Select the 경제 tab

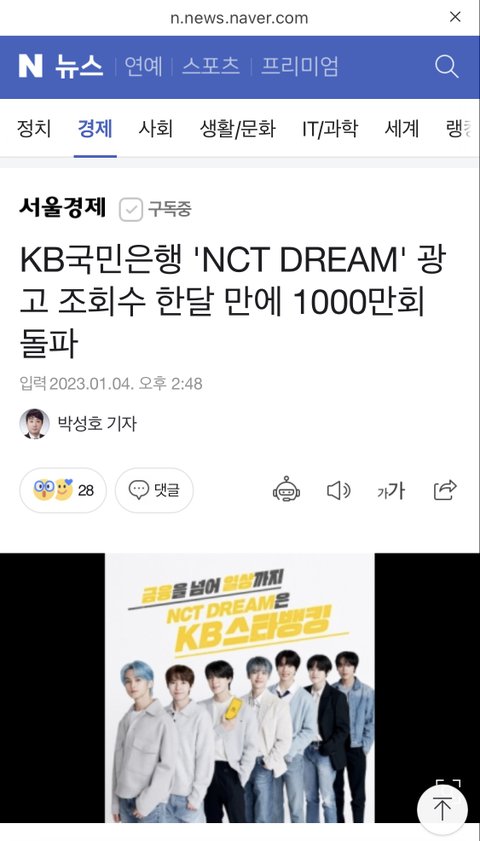[95, 129]
